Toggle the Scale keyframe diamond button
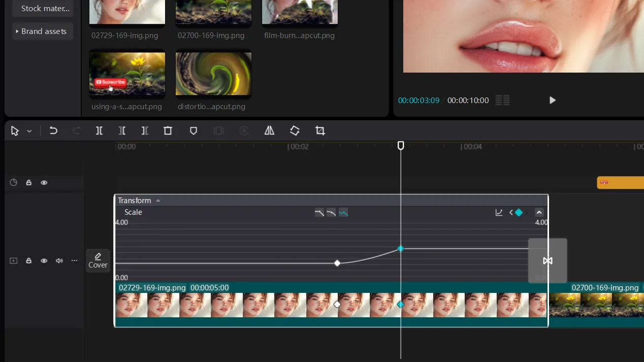644x362 pixels. click(519, 212)
